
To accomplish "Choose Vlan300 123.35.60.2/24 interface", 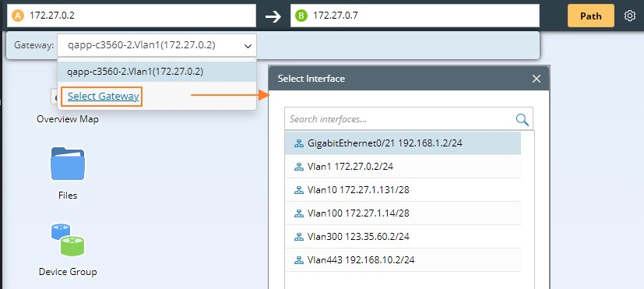I will (403, 237).
